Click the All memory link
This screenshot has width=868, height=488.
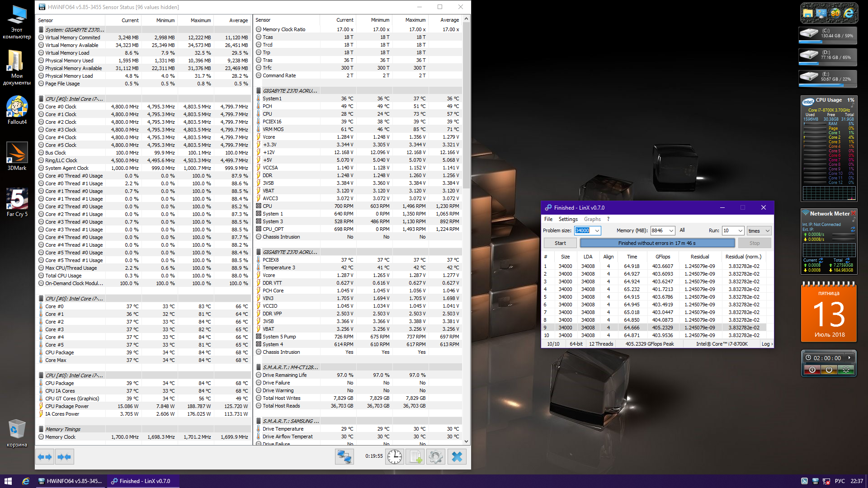click(682, 230)
